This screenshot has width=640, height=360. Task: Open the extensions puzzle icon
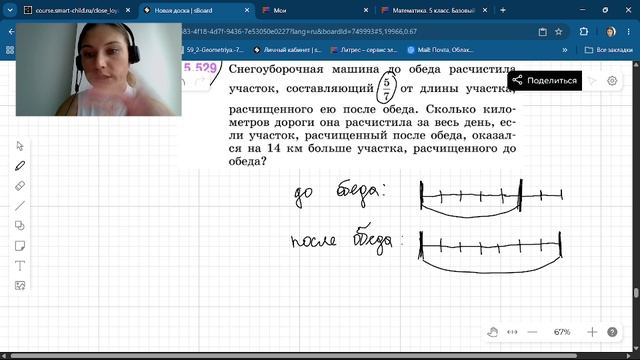point(584,31)
